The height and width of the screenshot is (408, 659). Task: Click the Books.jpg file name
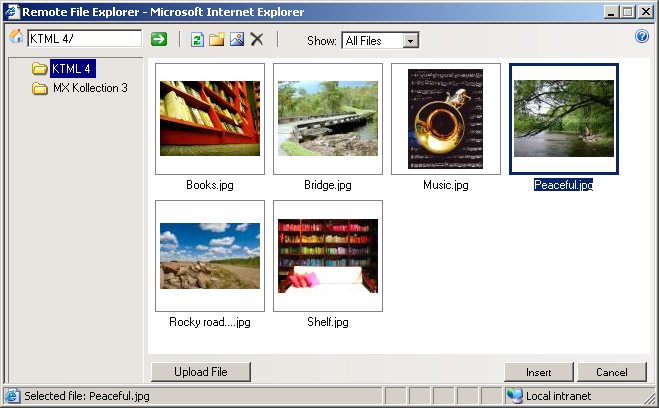pos(210,185)
